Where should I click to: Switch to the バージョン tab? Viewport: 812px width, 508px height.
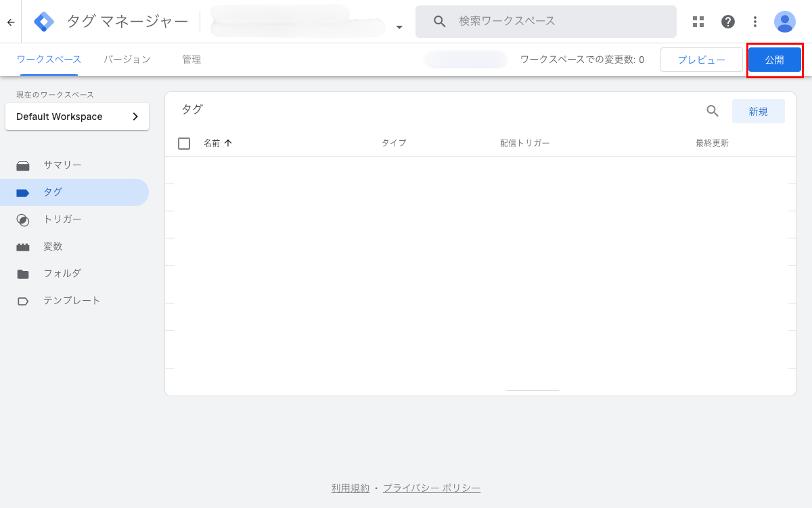tap(127, 60)
